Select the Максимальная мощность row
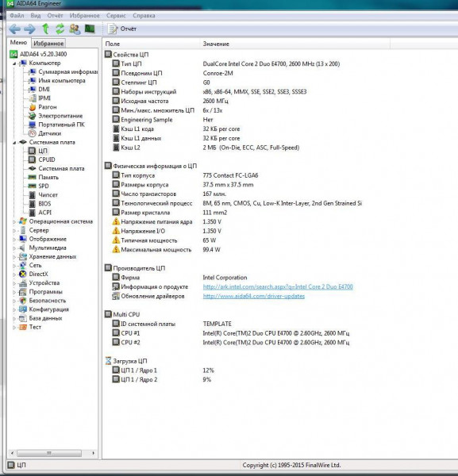This screenshot has height=476, width=458. pos(167,250)
